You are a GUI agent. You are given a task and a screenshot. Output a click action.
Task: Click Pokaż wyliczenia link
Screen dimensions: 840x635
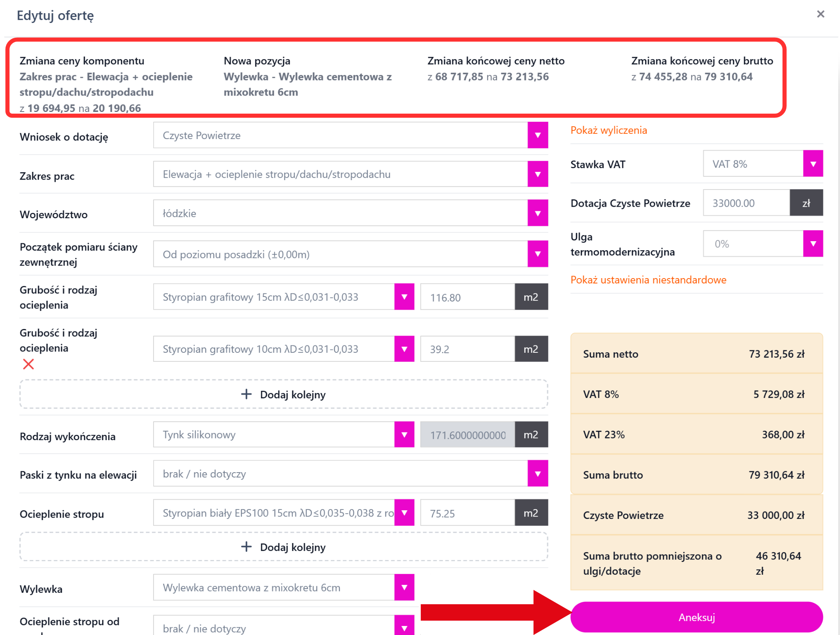609,130
